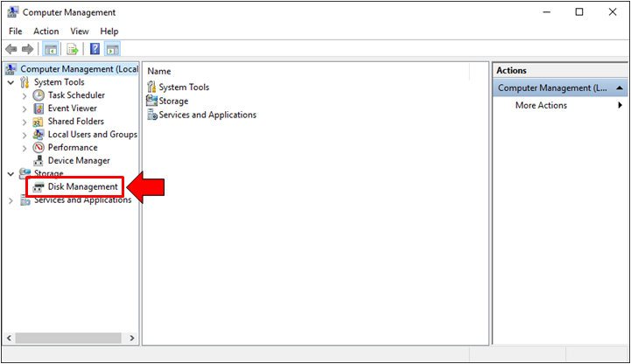This screenshot has width=631, height=364.
Task: Toggle Show/Hide Action Pane toolbar icon
Action: click(x=112, y=50)
